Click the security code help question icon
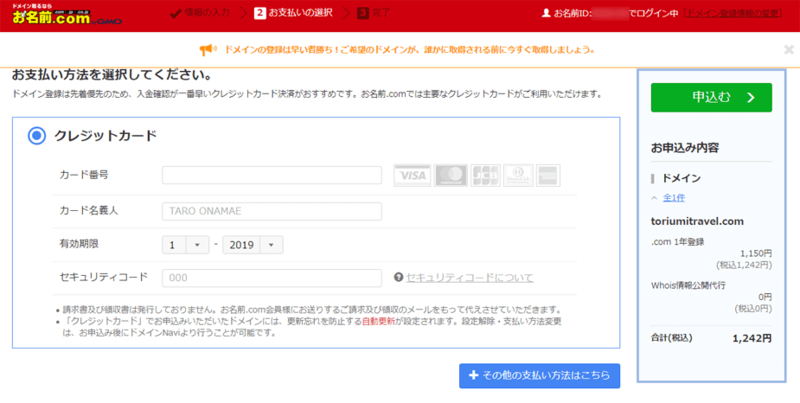Image resolution: width=800 pixels, height=403 pixels. (x=398, y=278)
